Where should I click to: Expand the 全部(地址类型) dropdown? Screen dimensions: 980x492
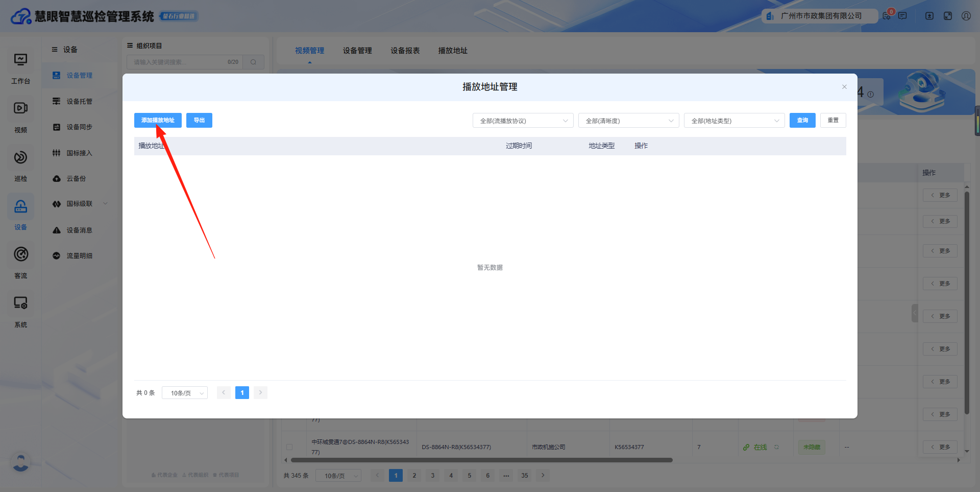pos(734,121)
